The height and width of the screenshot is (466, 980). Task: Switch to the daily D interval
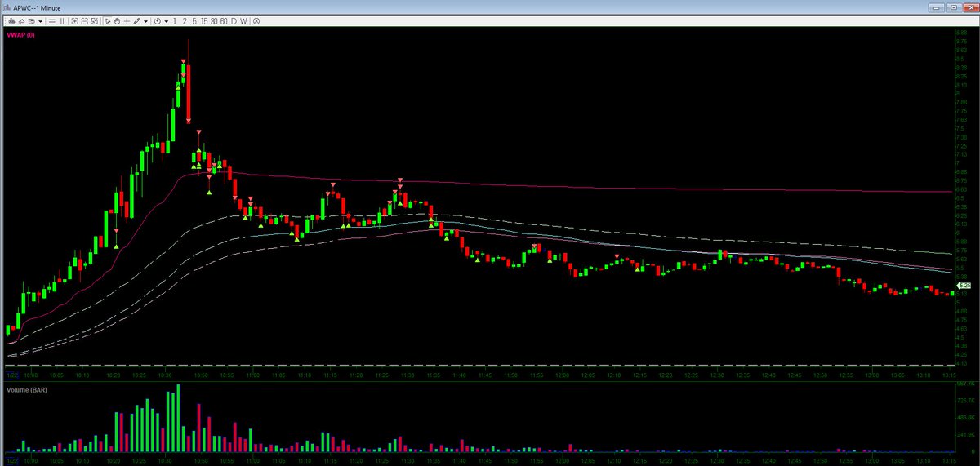[234, 21]
